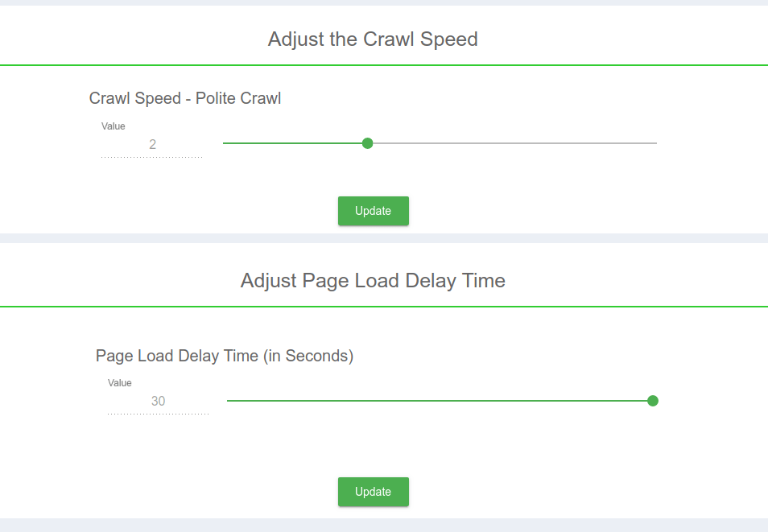Viewport: 768px width, 532px height.
Task: Click Update under Page Load Delay Time
Action: click(373, 492)
